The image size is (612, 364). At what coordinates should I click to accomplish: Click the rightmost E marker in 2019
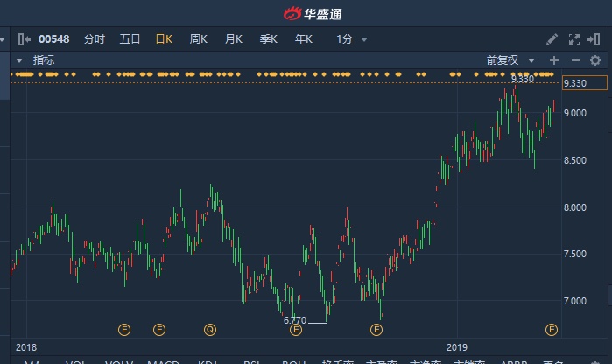point(552,330)
